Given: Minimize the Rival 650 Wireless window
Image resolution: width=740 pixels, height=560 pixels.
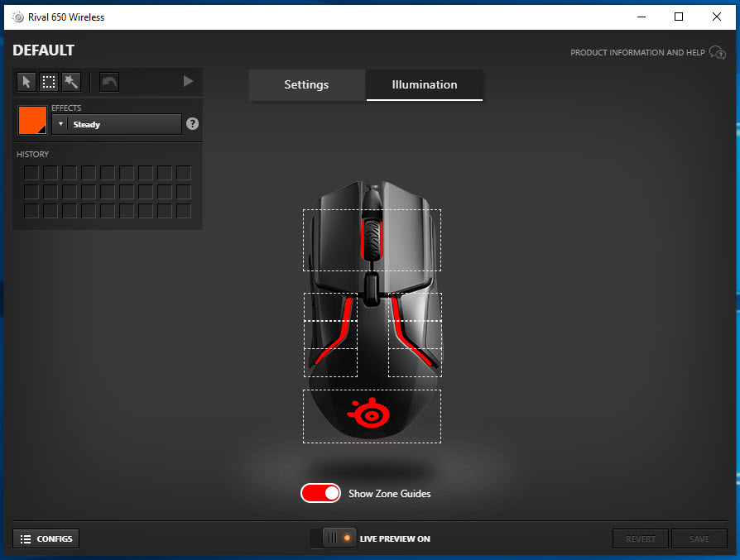Looking at the screenshot, I should click(641, 17).
